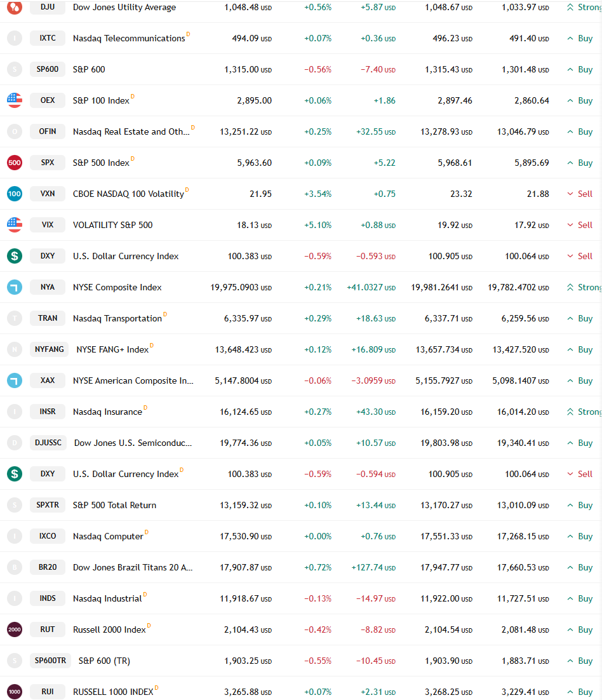602x700 pixels.
Task: Click the 17,551.33 USD high for IXCO
Action: pos(446,536)
